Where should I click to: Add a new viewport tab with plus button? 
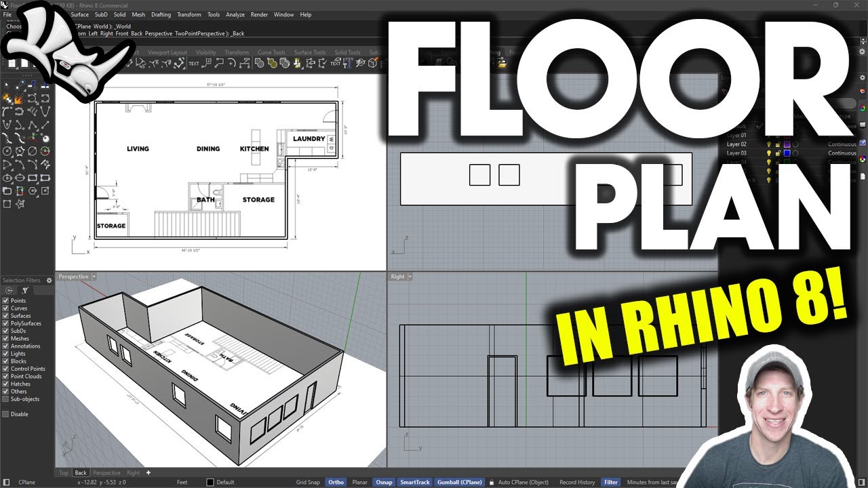tap(148, 472)
